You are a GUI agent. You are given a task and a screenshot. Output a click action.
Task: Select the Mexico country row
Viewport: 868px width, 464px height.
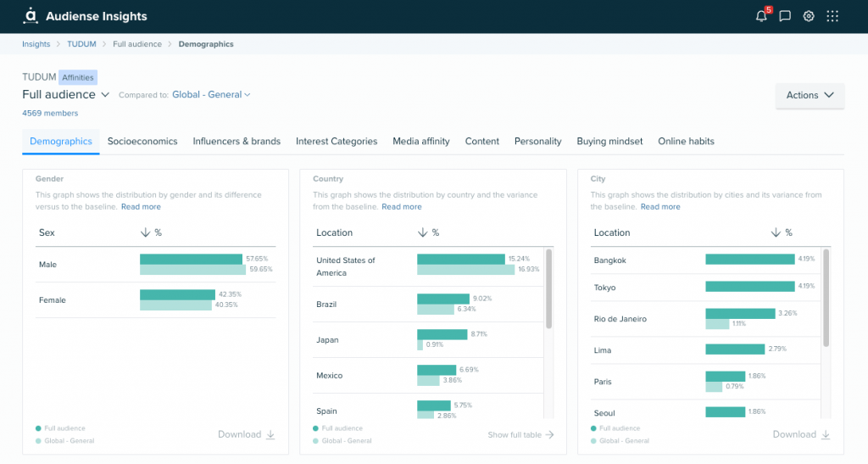click(x=428, y=375)
